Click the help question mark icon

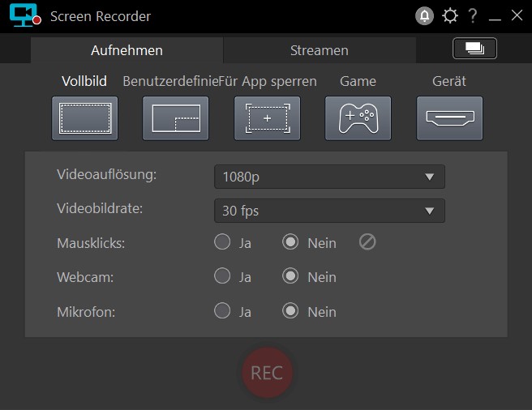coord(473,16)
